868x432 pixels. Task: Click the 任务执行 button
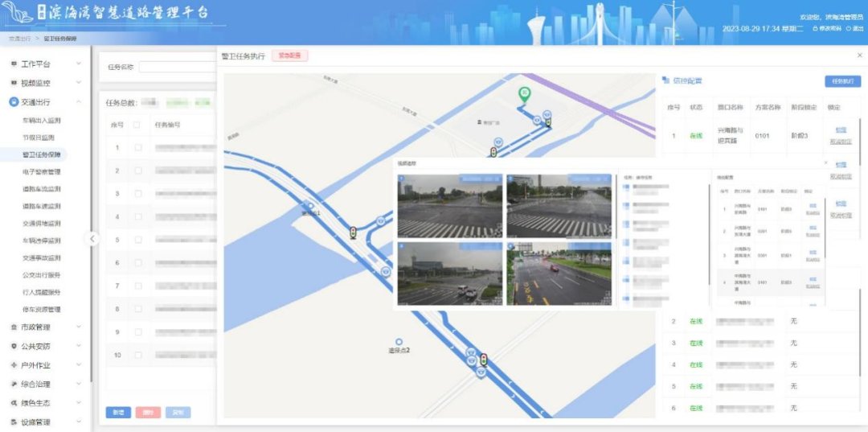[842, 81]
